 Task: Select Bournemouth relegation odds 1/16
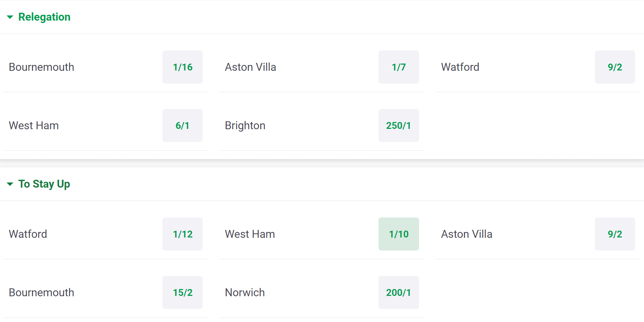(182, 67)
